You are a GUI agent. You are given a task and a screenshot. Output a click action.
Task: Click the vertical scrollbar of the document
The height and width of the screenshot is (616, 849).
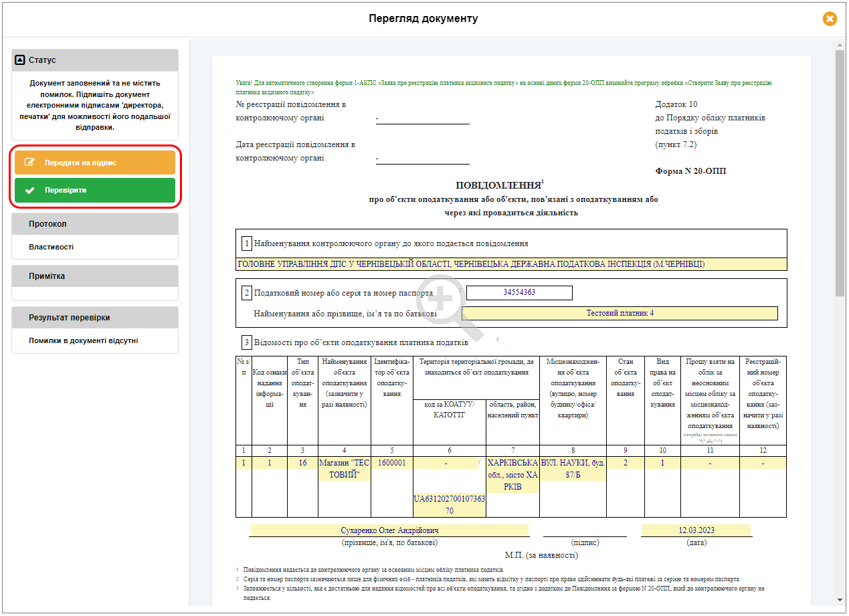(x=840, y=173)
